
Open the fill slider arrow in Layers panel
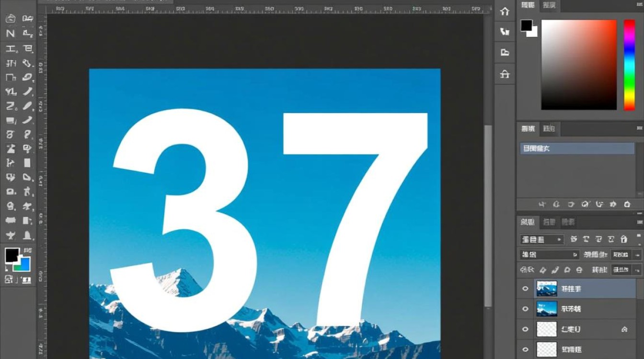[637, 270]
